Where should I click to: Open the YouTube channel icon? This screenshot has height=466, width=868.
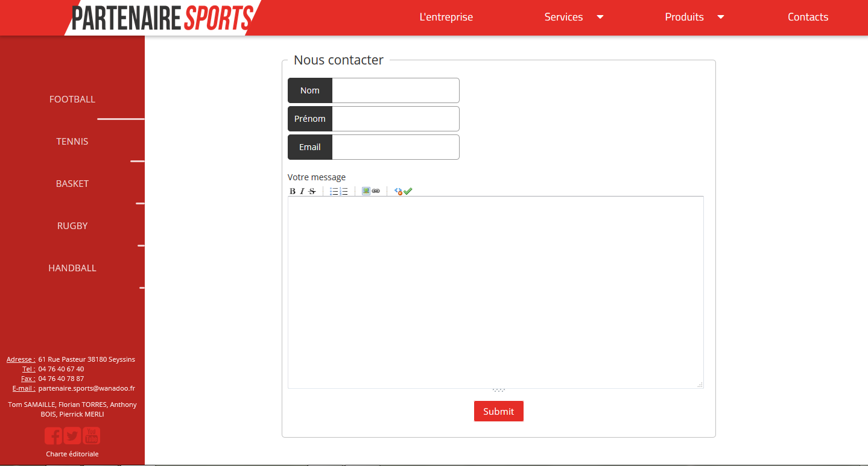92,435
